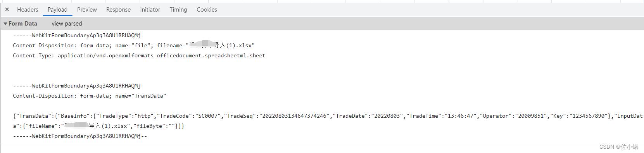644x153 pixels.
Task: Click the Content-Disposition name="TransData" line
Action: click(x=90, y=96)
